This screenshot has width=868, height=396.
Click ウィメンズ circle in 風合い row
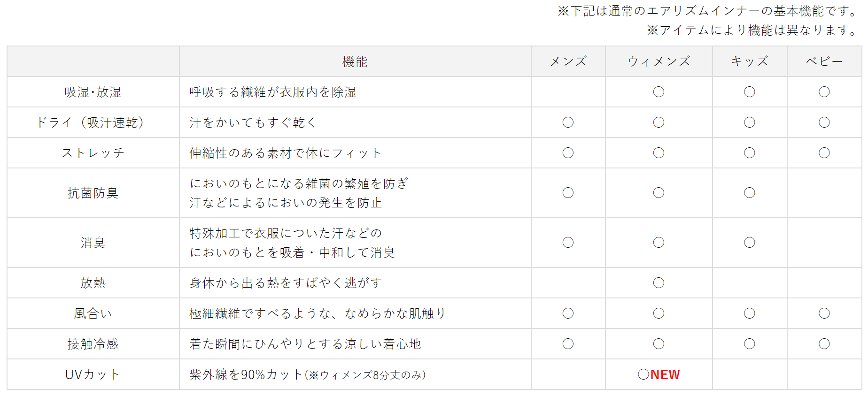659,313
